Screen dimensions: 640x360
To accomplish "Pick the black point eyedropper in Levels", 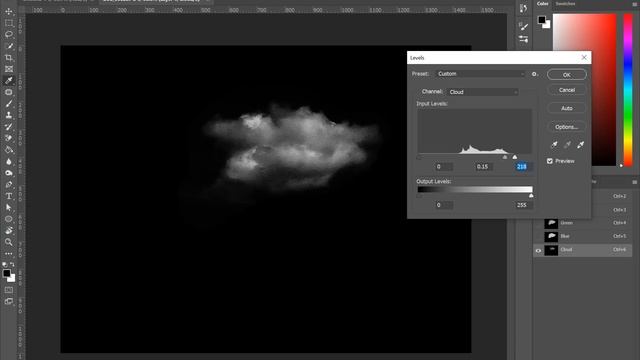I will tap(554, 144).
